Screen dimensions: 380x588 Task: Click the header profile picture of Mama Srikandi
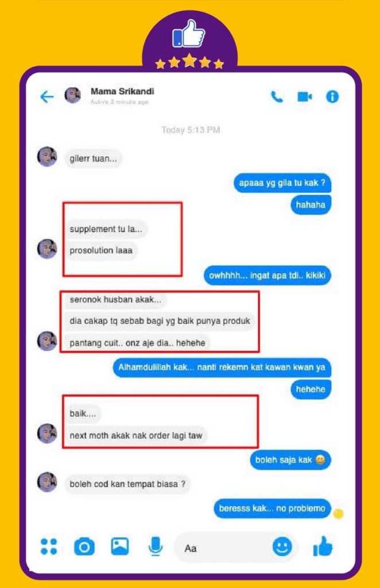coord(73,96)
